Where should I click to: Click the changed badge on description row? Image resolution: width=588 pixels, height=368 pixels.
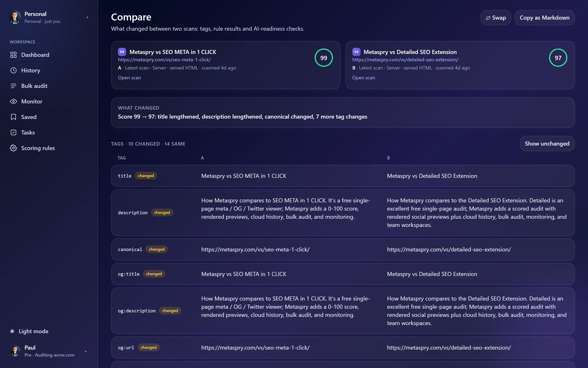(x=162, y=213)
